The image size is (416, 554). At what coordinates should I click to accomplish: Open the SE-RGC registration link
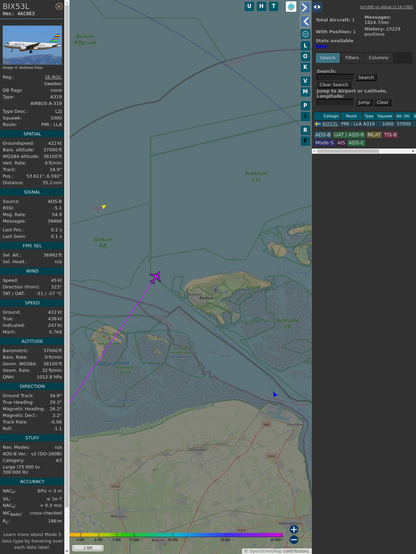(53, 77)
